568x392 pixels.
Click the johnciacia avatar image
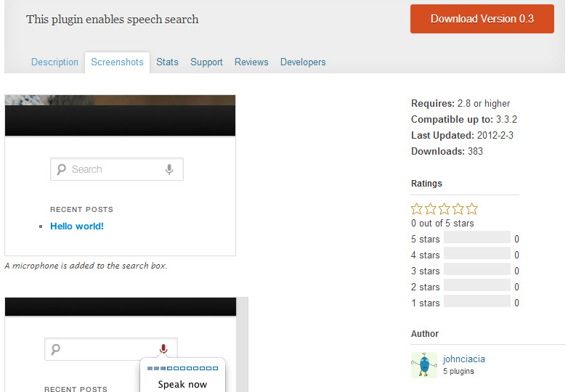click(x=424, y=365)
